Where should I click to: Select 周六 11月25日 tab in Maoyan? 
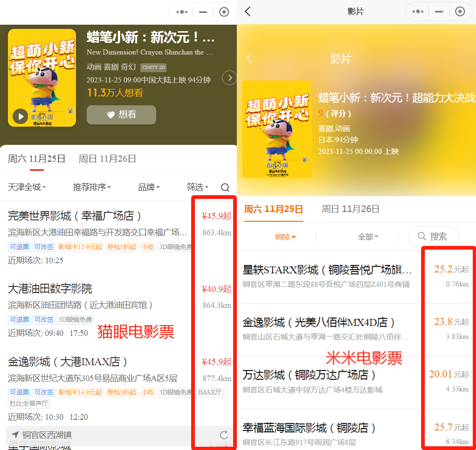[x=36, y=158]
